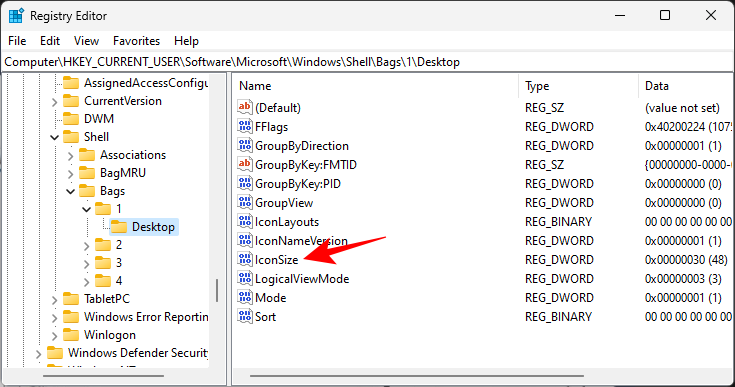The height and width of the screenshot is (387, 735).
Task: Collapse the Bags key
Action: [70, 191]
